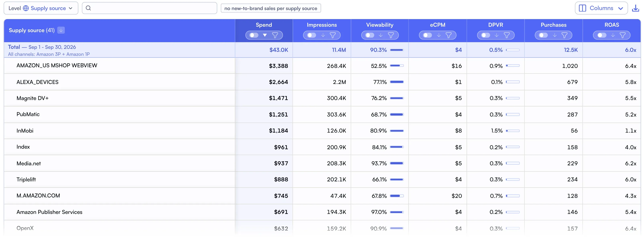Sort by ROAS using arrow icon

point(613,35)
